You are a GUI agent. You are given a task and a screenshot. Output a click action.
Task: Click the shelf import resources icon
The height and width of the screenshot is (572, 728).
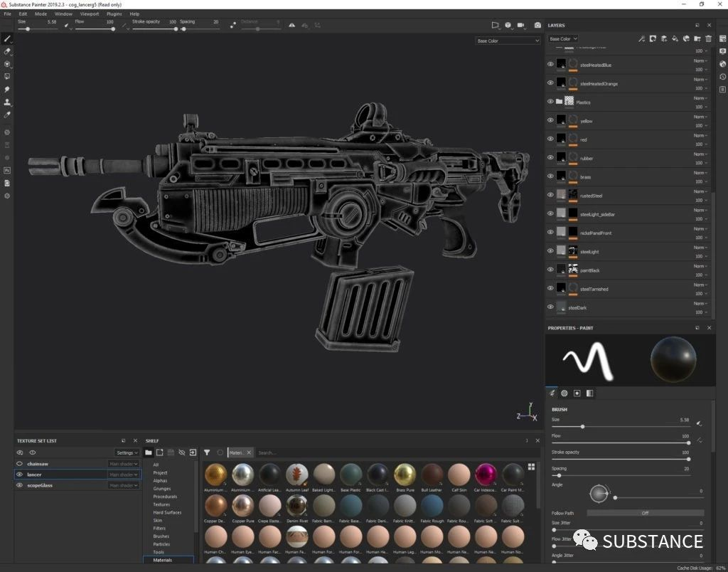click(193, 452)
